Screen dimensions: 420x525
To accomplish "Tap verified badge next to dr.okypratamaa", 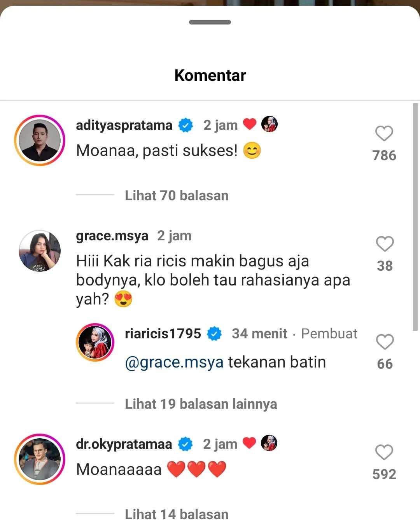I will [185, 444].
